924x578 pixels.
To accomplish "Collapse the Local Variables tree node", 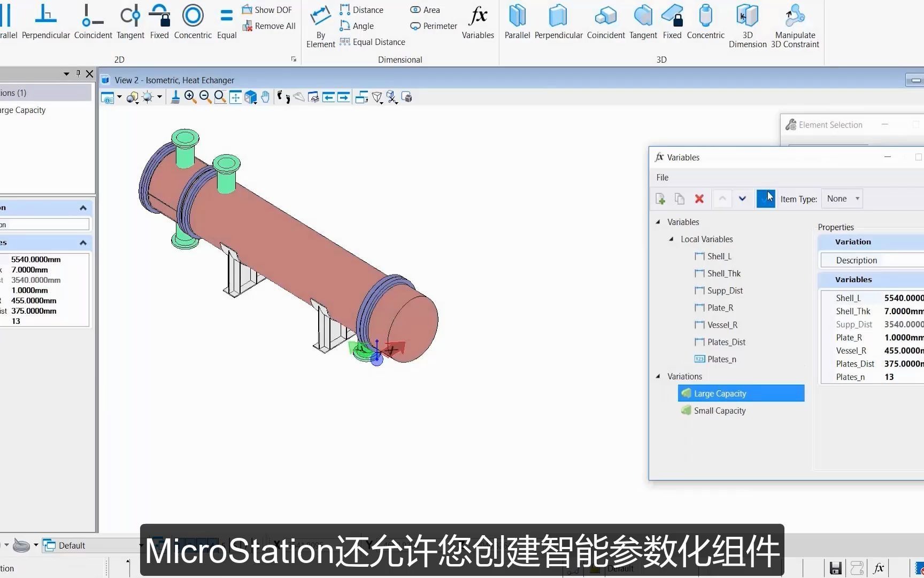I will [x=672, y=239].
